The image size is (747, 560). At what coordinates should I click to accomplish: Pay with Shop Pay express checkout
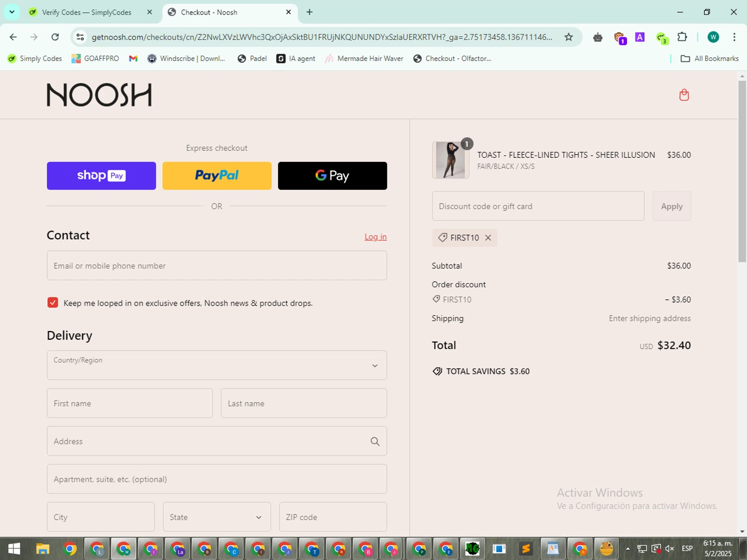[101, 176]
